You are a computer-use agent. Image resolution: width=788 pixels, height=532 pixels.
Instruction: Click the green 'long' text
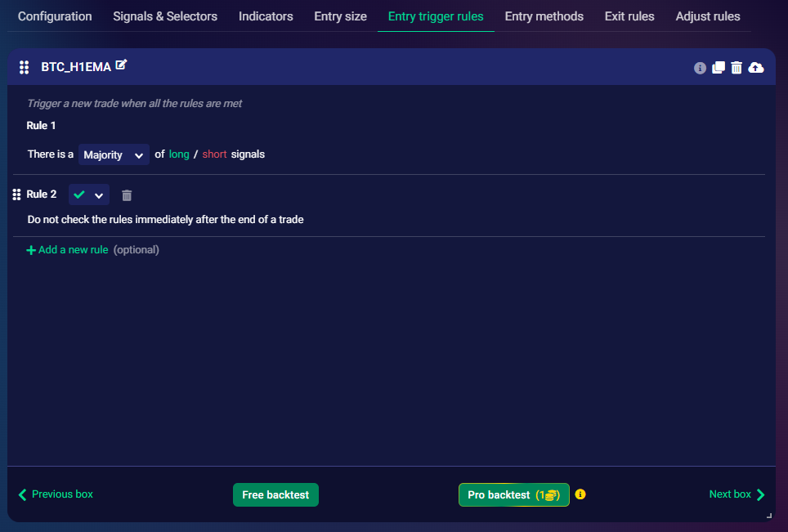(x=179, y=154)
